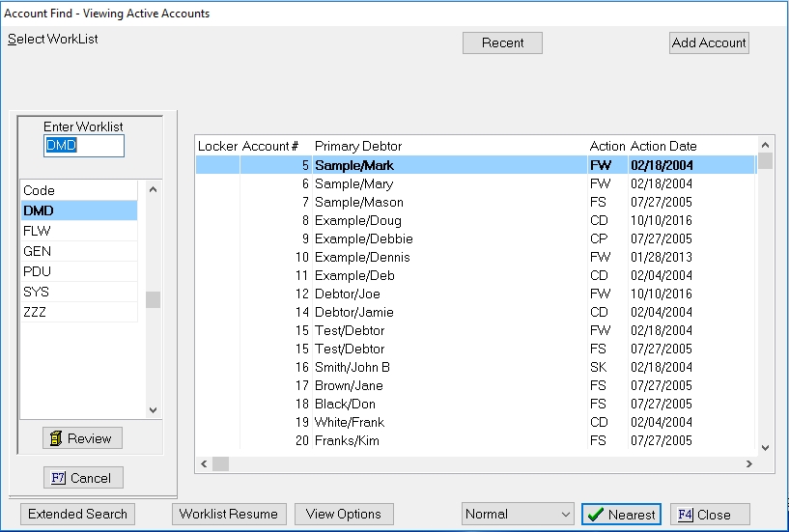Click the F7 Cancel button
Image resolution: width=789 pixels, height=532 pixels.
click(x=82, y=478)
